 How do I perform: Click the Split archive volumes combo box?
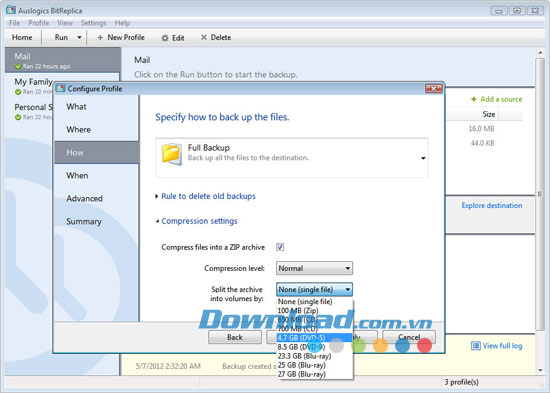tap(314, 289)
